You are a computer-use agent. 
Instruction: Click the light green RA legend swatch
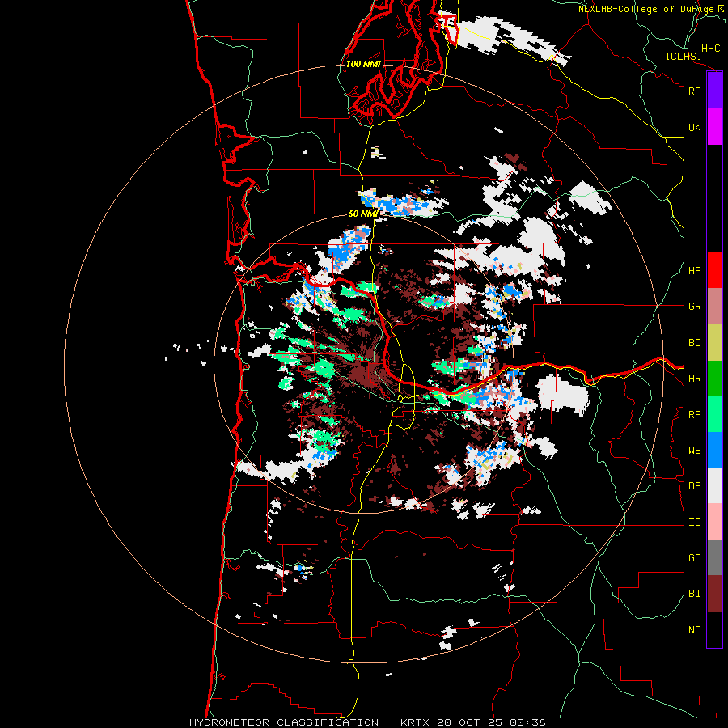[714, 414]
